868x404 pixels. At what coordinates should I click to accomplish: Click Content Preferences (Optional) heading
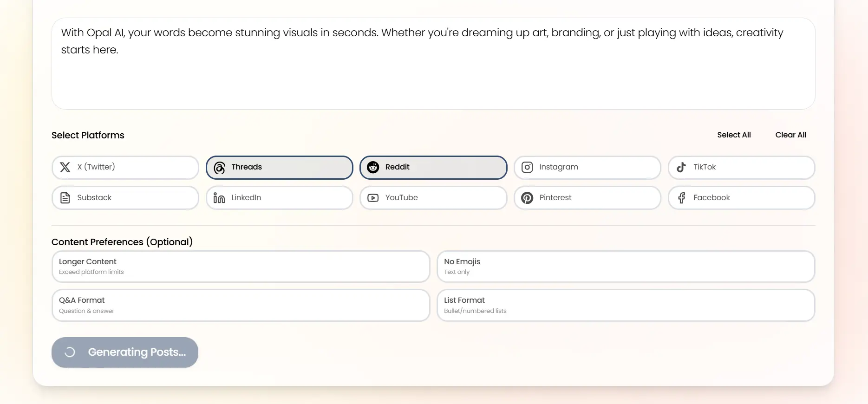(x=122, y=242)
